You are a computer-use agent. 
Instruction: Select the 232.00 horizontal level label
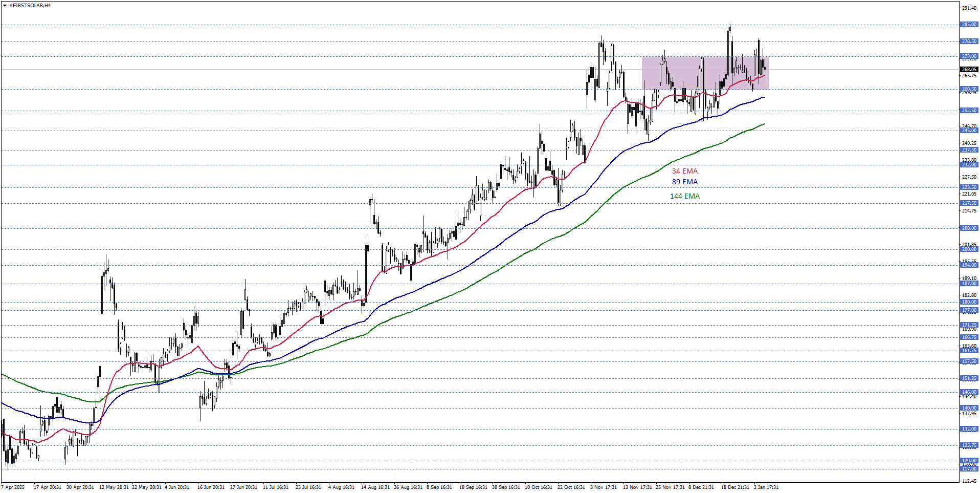pyautogui.click(x=969, y=165)
